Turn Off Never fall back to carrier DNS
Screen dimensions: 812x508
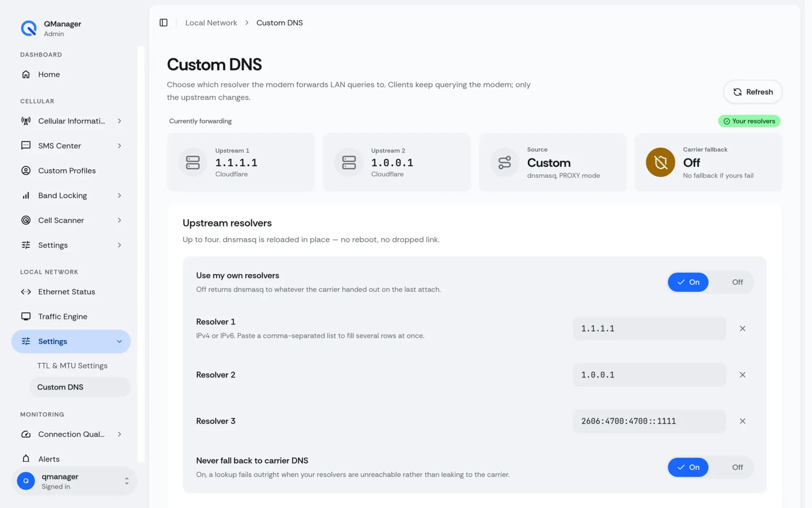(x=737, y=467)
